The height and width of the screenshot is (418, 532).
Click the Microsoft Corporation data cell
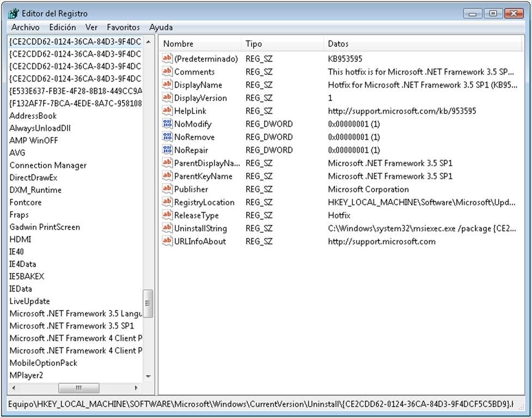coord(369,189)
